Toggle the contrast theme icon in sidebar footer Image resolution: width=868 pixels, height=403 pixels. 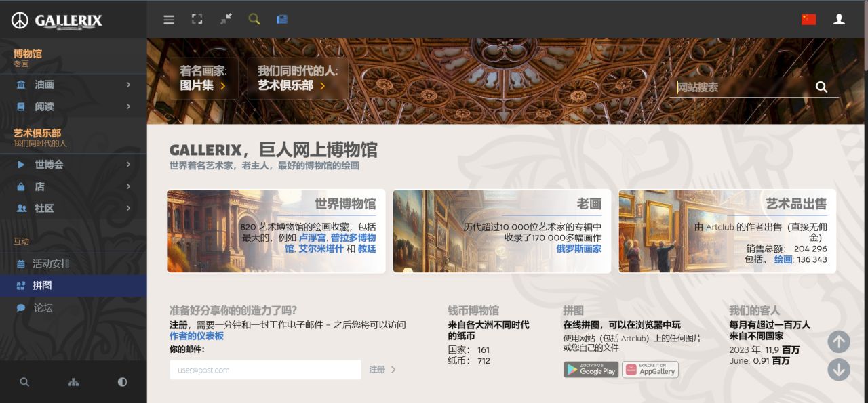122,382
